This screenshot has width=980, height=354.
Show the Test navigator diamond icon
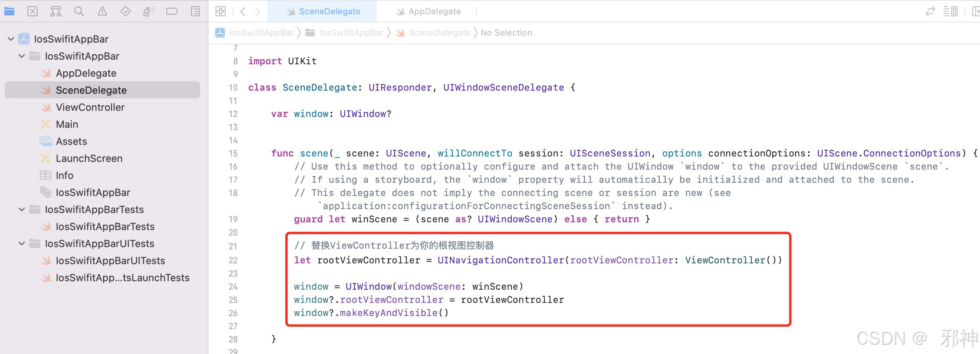tap(126, 11)
